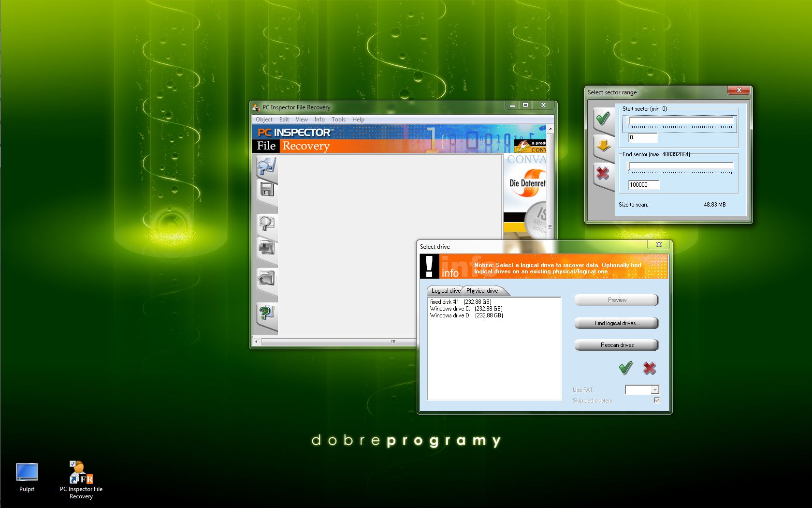Click the End sector value field
The width and height of the screenshot is (812, 508).
click(644, 185)
